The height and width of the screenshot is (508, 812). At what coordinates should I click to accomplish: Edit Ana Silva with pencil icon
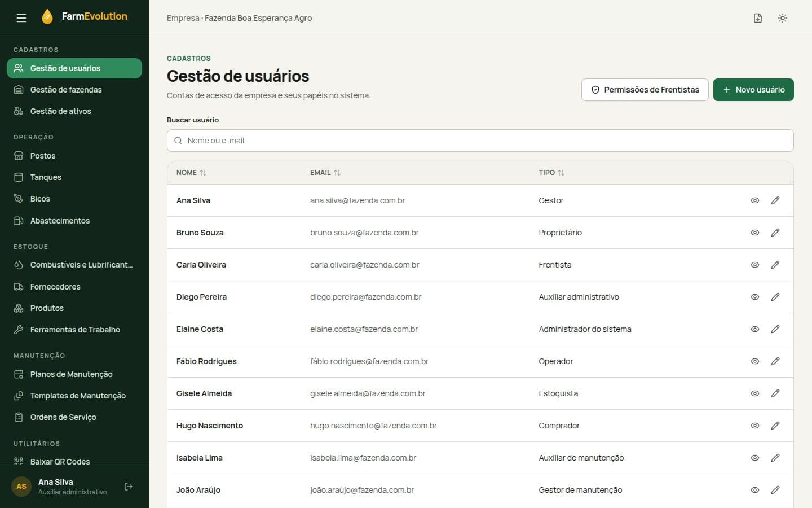[x=775, y=200]
